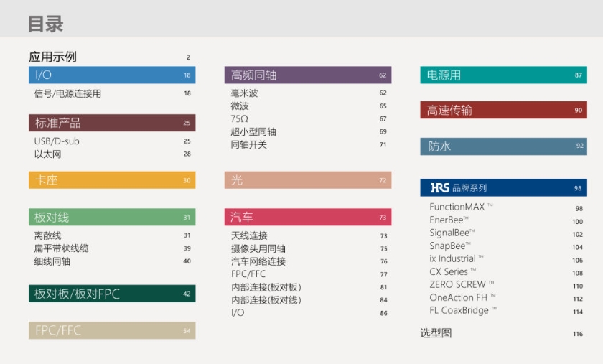
Task: Open the 防水 category bar
Action: pyautogui.click(x=503, y=146)
